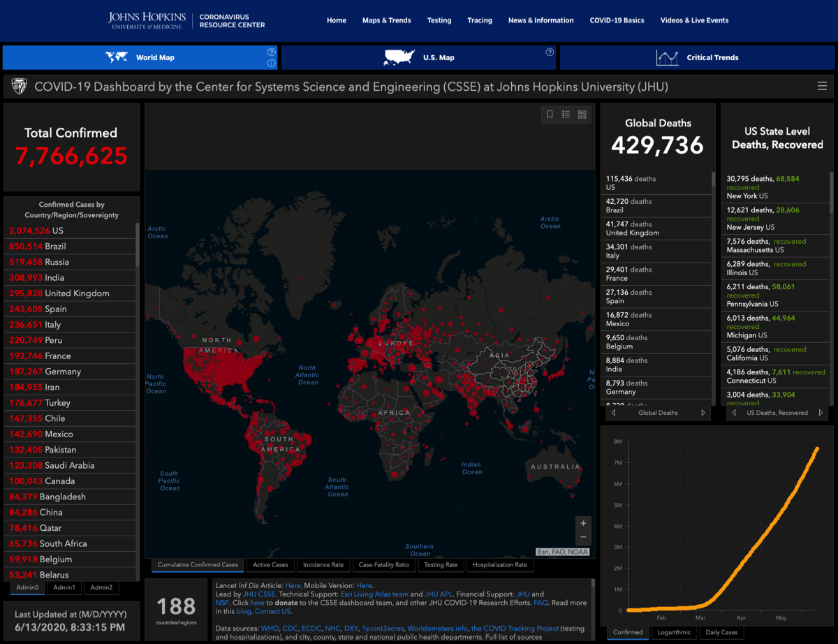Image resolution: width=838 pixels, height=644 pixels.
Task: Click the world map globe icon
Action: (117, 57)
